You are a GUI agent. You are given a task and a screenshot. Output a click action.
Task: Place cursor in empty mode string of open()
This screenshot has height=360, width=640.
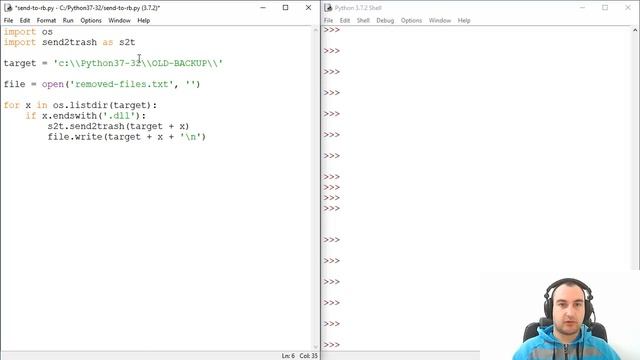[x=191, y=84]
